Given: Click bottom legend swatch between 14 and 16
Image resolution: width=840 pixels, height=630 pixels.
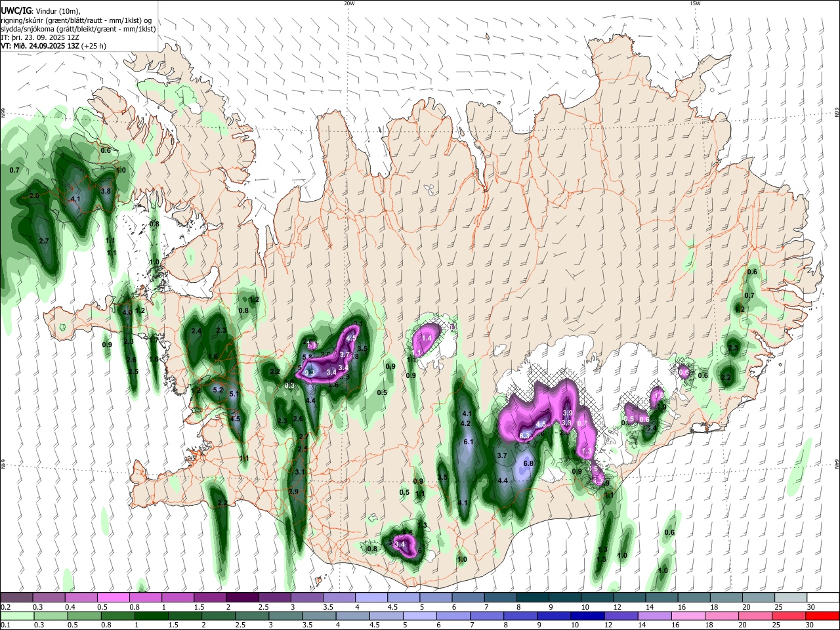Looking at the screenshot, I should [x=654, y=616].
